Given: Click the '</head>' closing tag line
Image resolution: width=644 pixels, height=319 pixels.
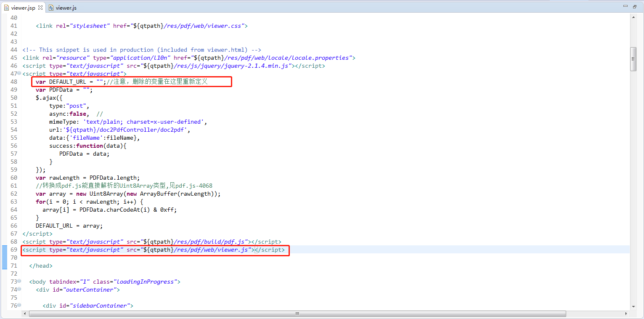Looking at the screenshot, I should pos(41,266).
